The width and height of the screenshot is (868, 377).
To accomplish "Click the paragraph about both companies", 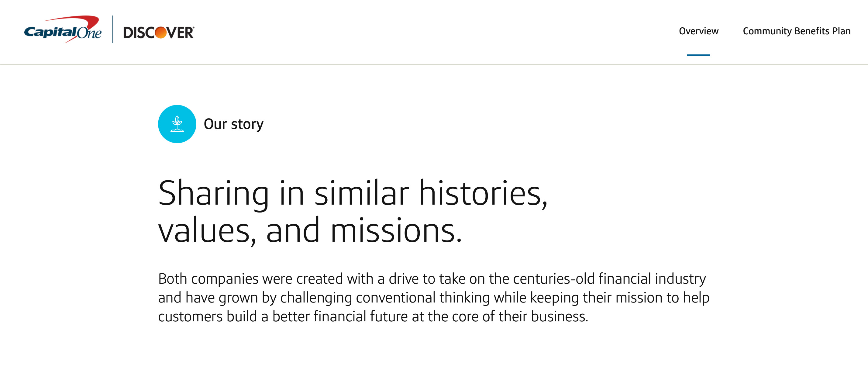I will pos(435,298).
